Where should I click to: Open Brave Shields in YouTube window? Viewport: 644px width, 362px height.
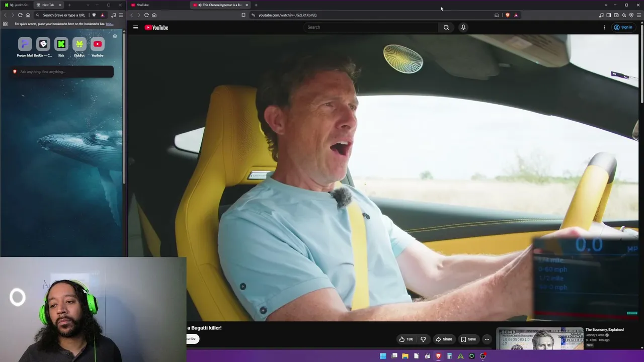coord(508,15)
